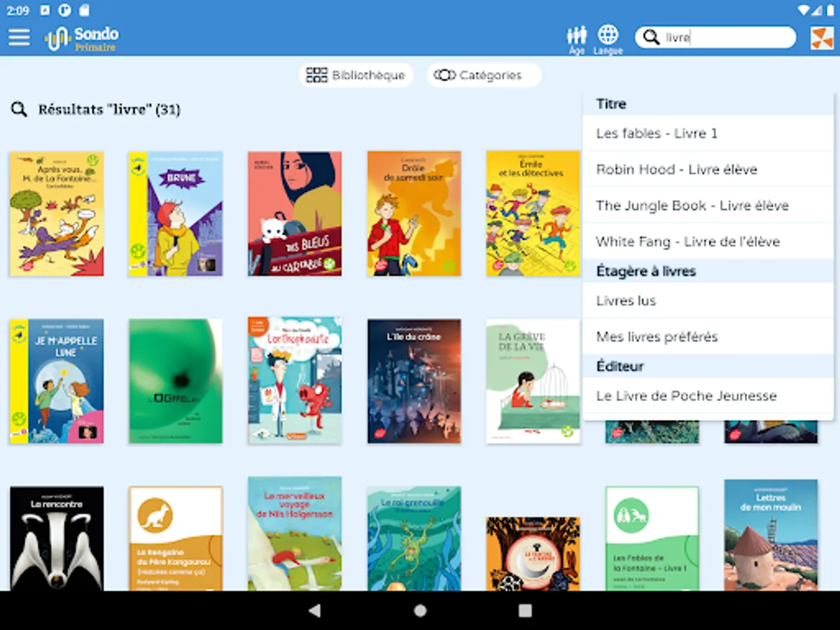Open the "Livres lus" shelf suggestion
The height and width of the screenshot is (630, 840).
pyautogui.click(x=708, y=300)
